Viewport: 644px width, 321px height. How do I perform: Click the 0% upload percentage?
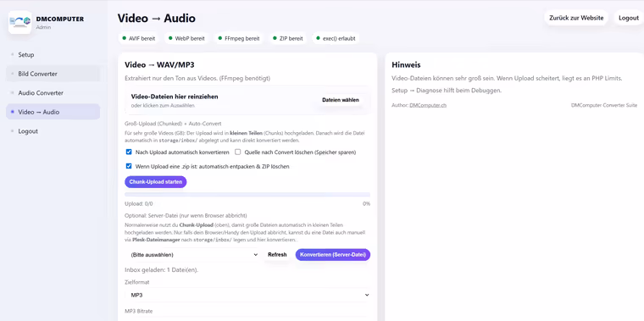pos(366,203)
